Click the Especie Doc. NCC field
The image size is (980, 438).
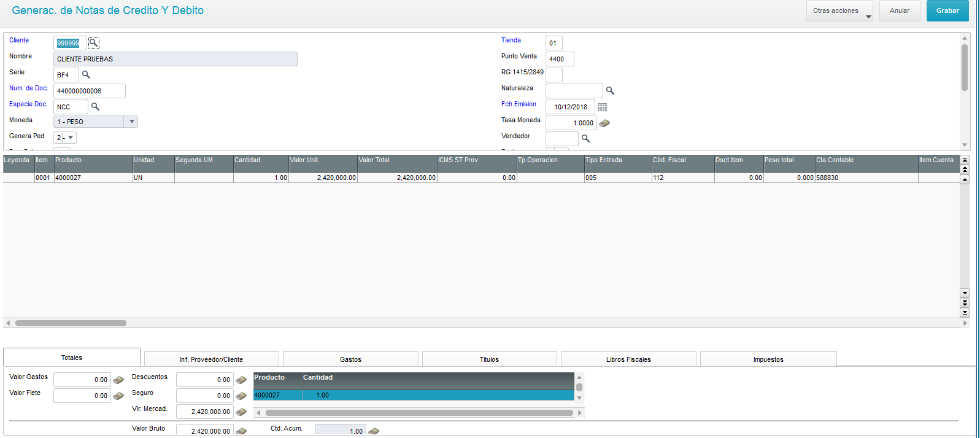pos(71,107)
